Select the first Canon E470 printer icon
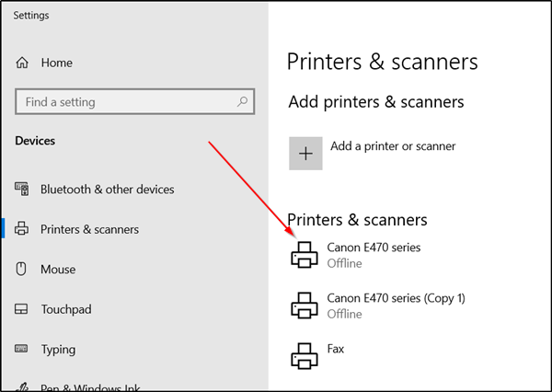This screenshot has width=552, height=392. pos(304,255)
